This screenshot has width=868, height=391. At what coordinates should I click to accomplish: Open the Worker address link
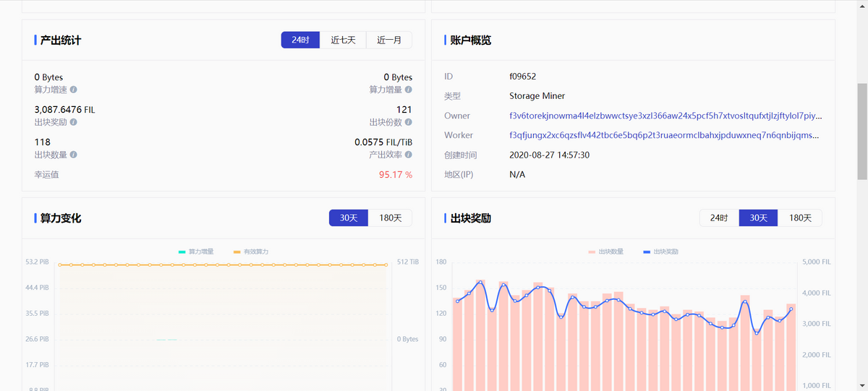tap(664, 135)
